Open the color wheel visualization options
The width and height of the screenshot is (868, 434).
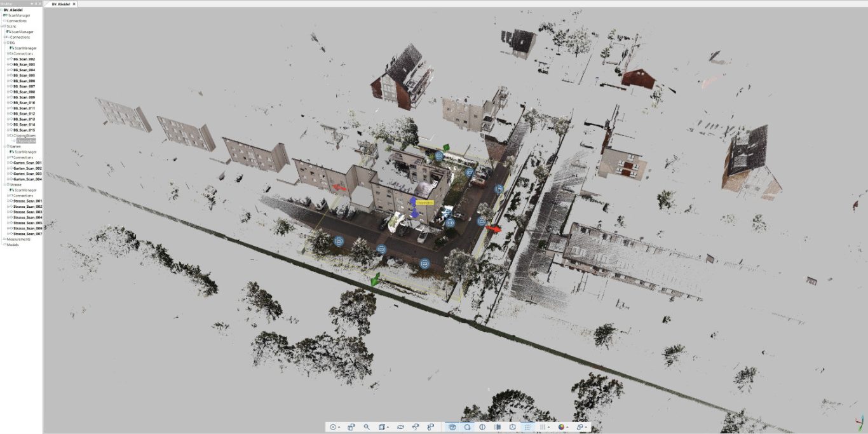point(561,428)
